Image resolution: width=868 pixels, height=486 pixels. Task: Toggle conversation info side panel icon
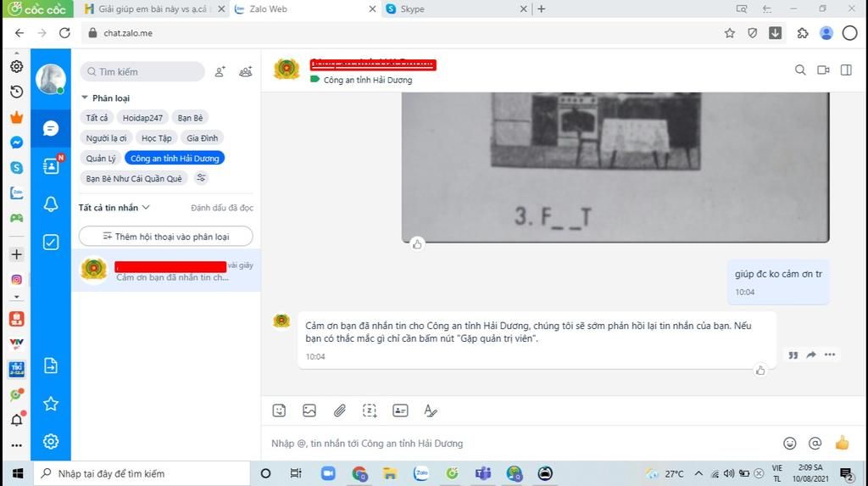pyautogui.click(x=846, y=70)
